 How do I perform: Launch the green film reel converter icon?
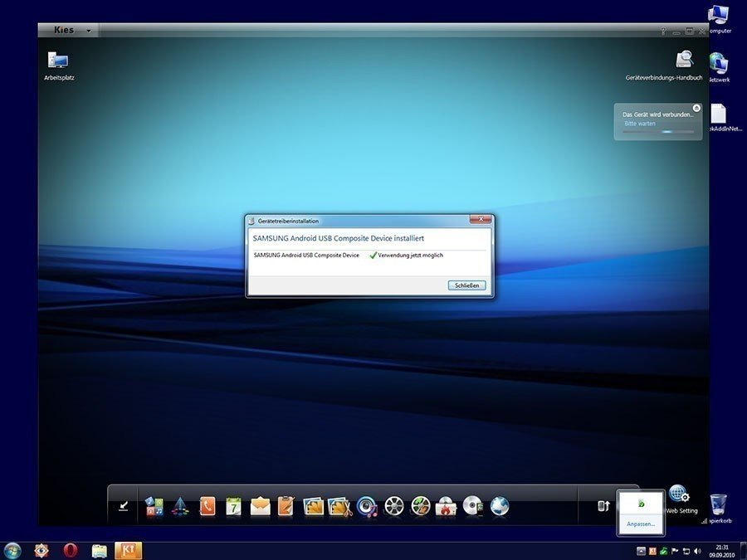[421, 506]
